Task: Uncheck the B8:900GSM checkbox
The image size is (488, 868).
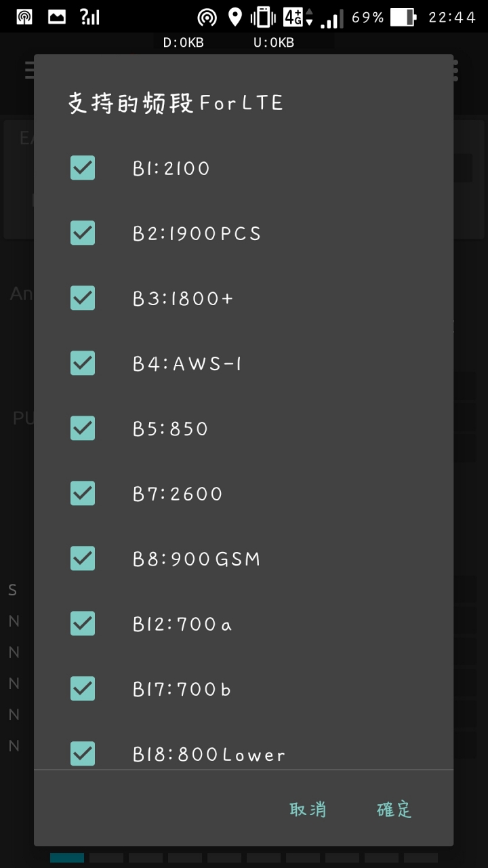Action: coord(83,558)
